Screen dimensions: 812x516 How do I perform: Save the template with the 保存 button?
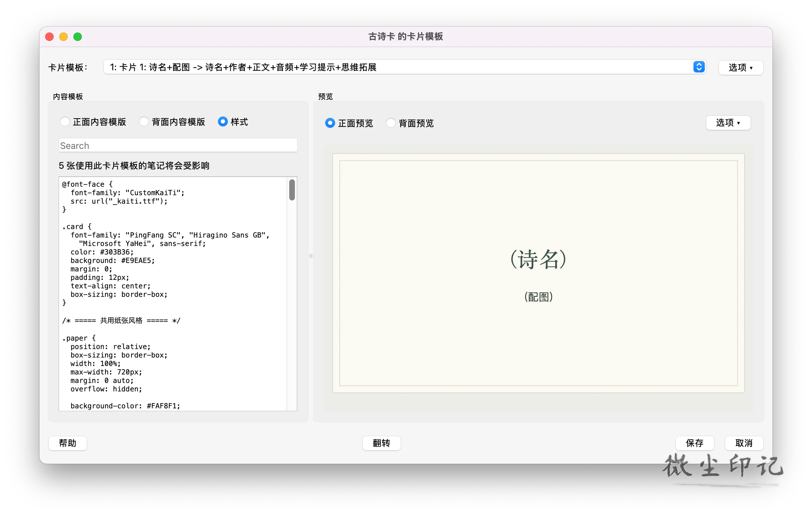[695, 443]
